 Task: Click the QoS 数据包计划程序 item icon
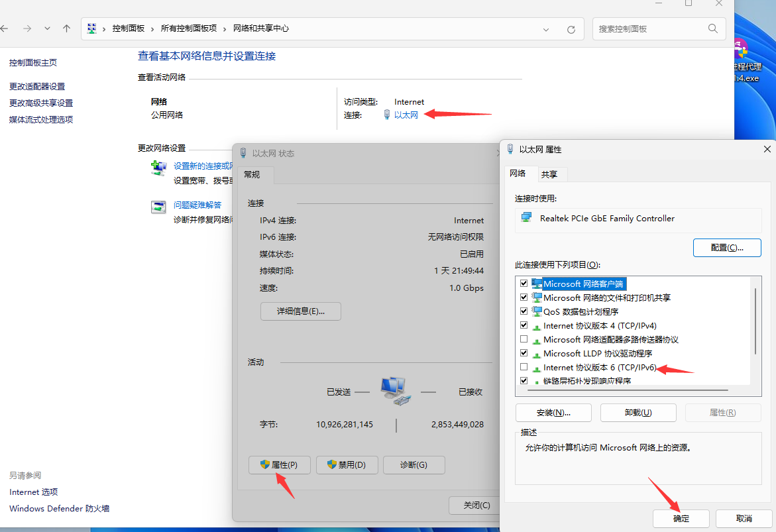pyautogui.click(x=537, y=311)
